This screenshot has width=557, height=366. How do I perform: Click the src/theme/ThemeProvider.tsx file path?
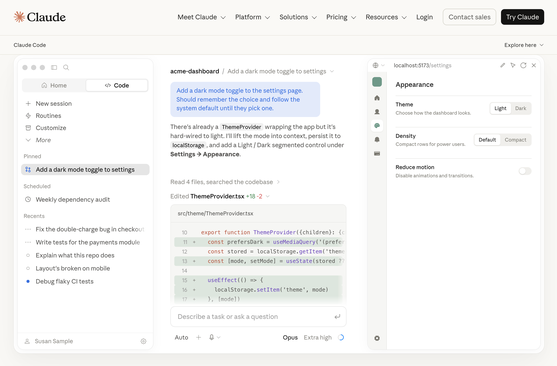(215, 214)
